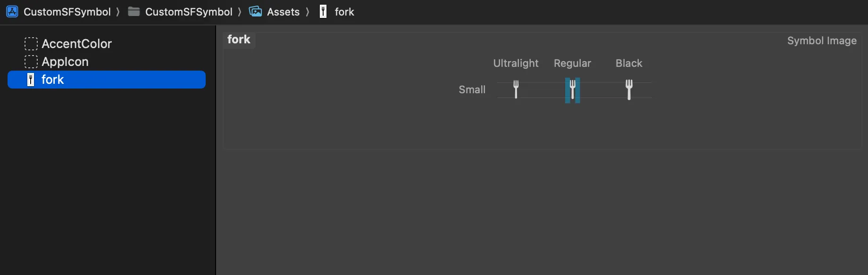868x275 pixels.
Task: Click the dashed AppIcon placeholder icon
Action: coord(30,61)
